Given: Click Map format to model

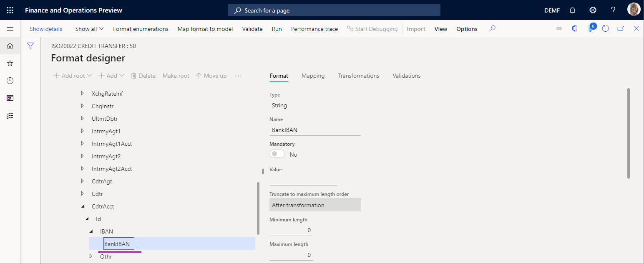Looking at the screenshot, I should (x=205, y=28).
